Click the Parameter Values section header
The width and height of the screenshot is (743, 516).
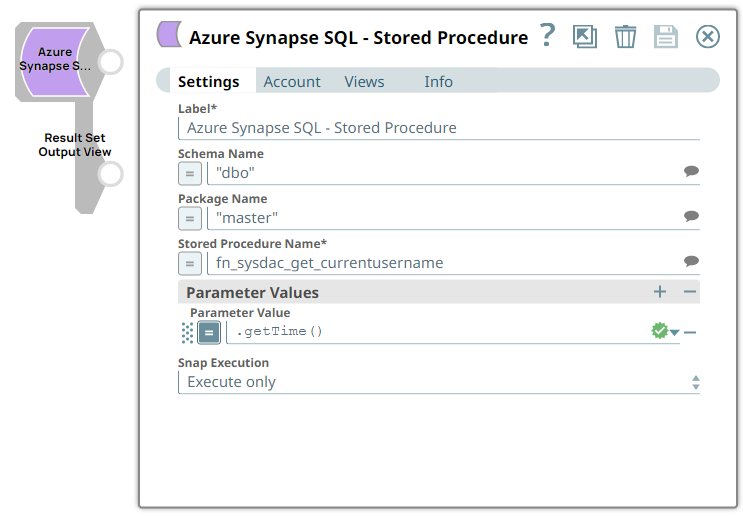point(439,292)
